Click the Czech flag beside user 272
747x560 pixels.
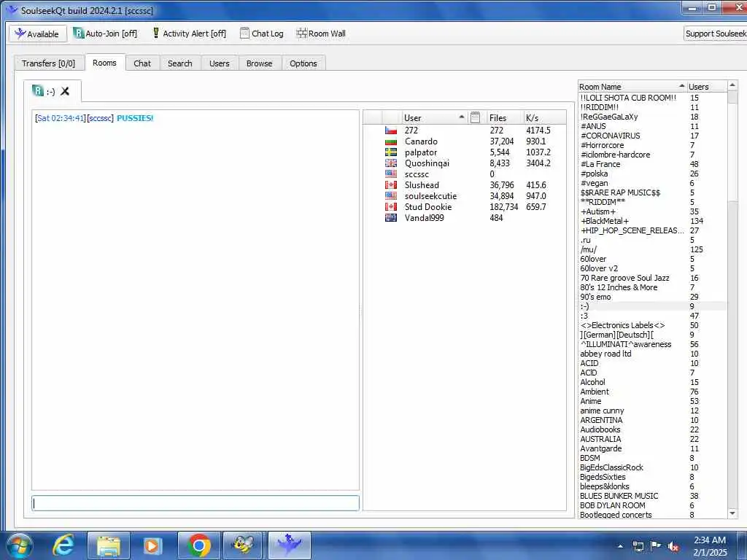(391, 131)
